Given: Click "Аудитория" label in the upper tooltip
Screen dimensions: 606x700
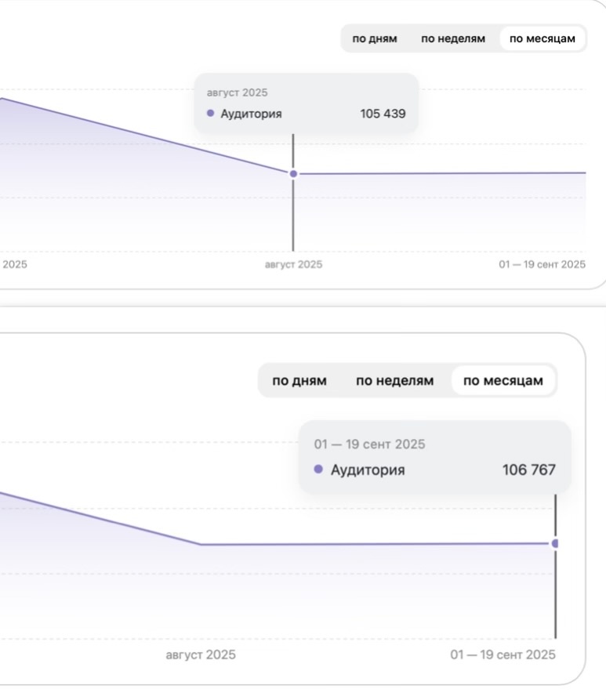Looking at the screenshot, I should (251, 114).
